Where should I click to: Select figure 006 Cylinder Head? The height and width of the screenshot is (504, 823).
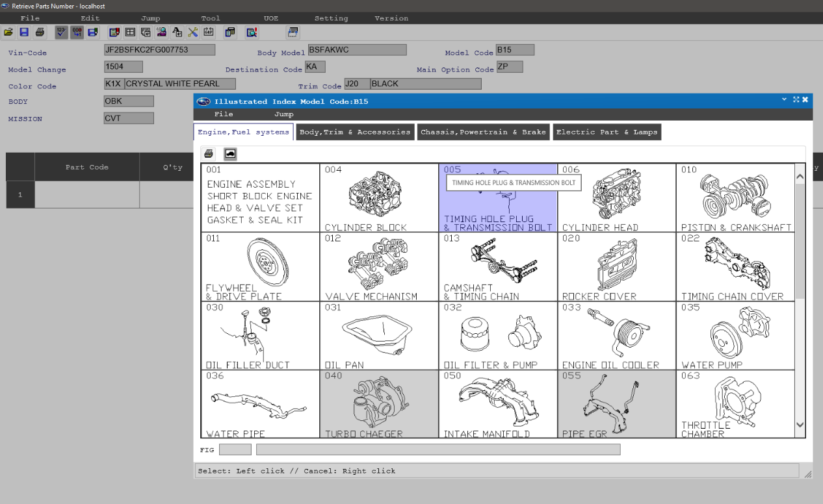(x=617, y=197)
